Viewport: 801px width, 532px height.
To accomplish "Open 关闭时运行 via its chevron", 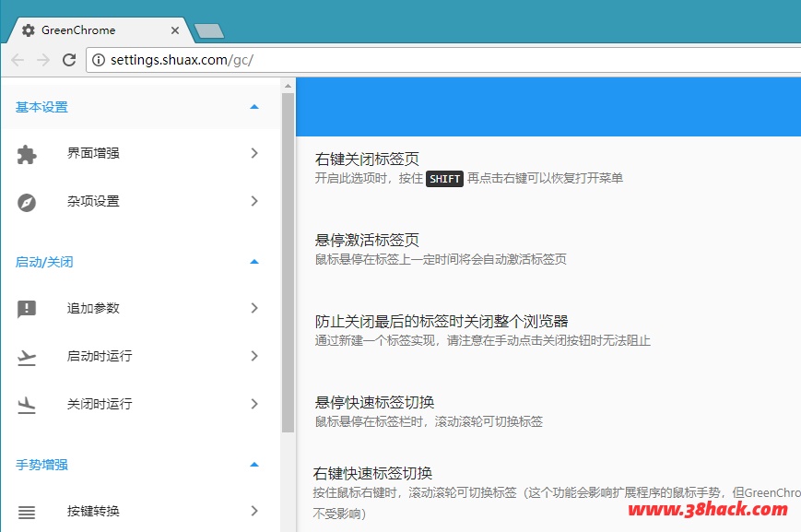I will tap(254, 404).
